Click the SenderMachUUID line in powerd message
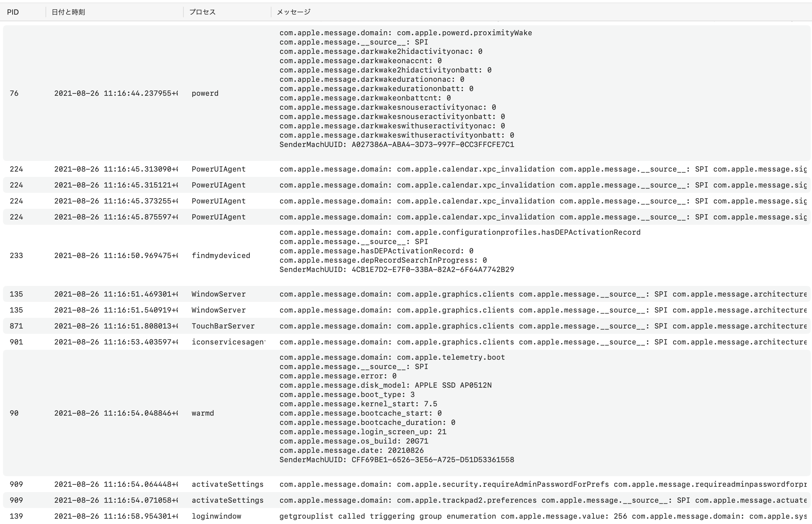 pos(396,145)
